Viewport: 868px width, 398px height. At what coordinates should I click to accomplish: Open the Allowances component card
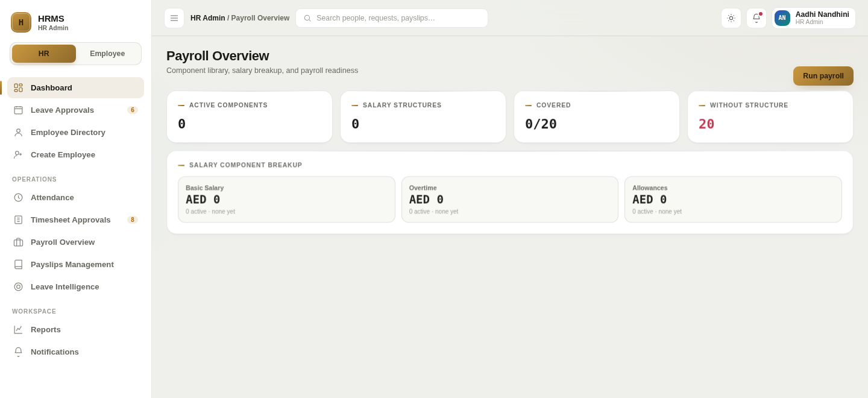click(x=733, y=200)
